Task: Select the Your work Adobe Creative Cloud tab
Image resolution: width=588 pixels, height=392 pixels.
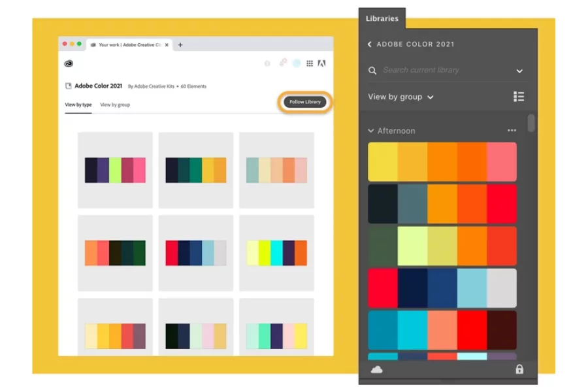Action: point(129,44)
